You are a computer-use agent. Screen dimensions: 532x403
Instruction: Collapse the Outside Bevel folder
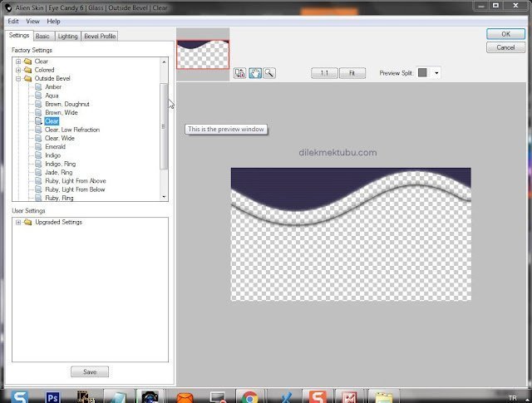[x=17, y=78]
